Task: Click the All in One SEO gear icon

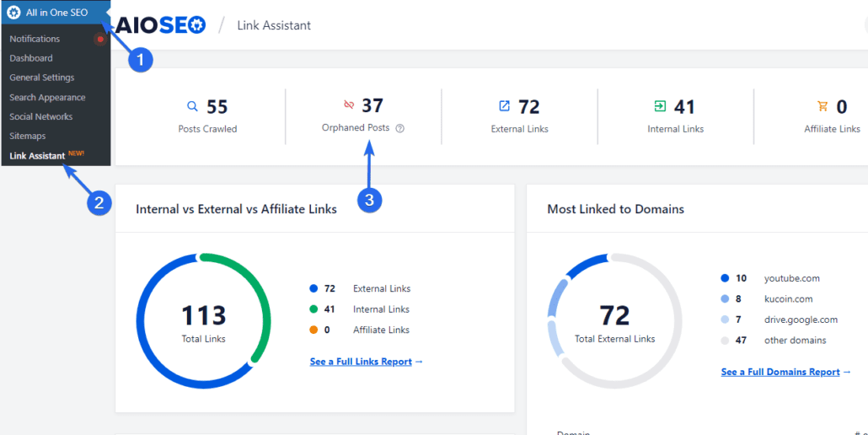Action: click(x=13, y=13)
